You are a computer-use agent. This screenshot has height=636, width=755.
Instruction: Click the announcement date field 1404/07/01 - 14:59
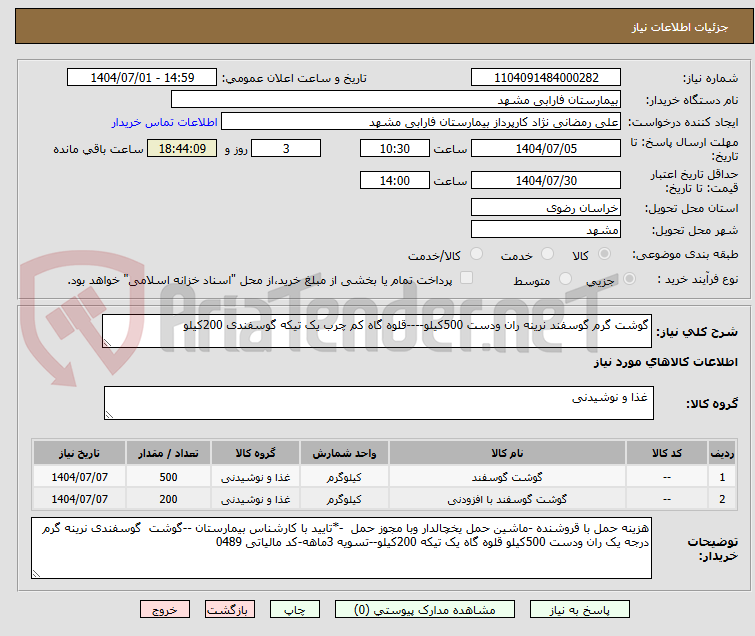[x=142, y=78]
